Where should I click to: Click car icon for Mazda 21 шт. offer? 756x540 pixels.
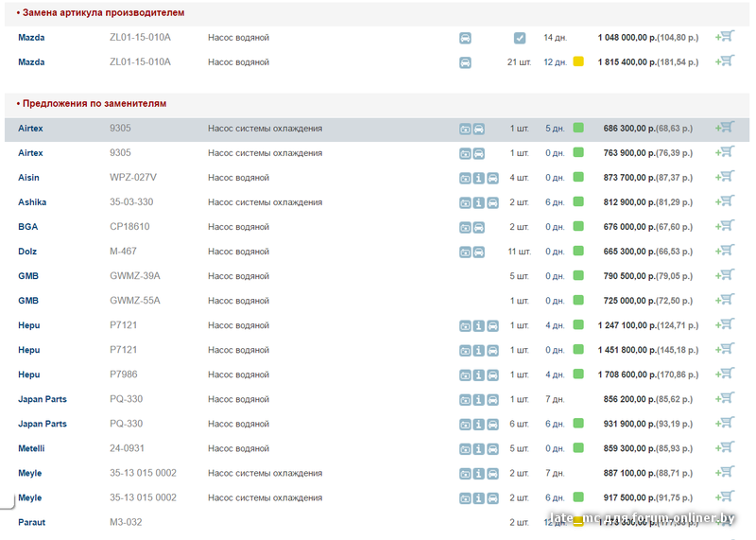[465, 62]
